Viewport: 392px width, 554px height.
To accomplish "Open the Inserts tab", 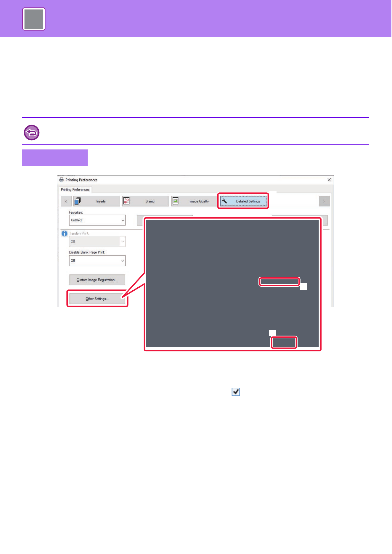I will [97, 201].
